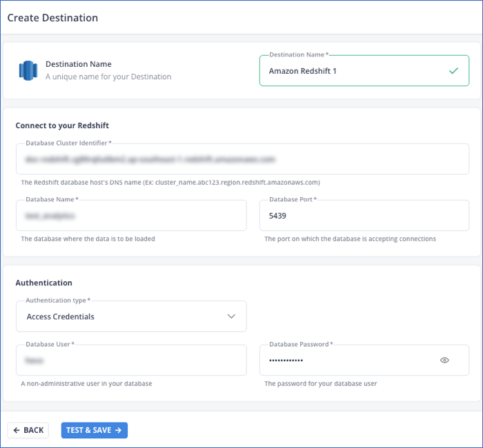Edit the Database Port field showing 5439
The image size is (483, 448).
point(364,215)
